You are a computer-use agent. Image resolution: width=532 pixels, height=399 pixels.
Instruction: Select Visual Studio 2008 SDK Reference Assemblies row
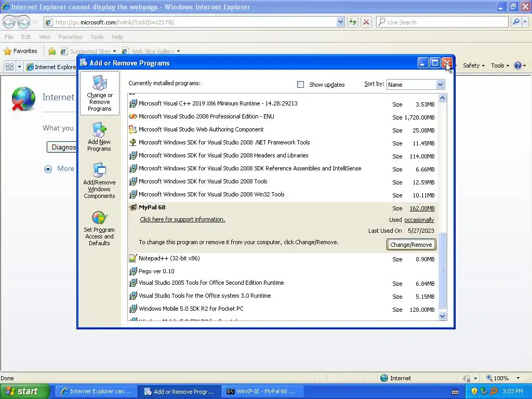tap(283, 169)
